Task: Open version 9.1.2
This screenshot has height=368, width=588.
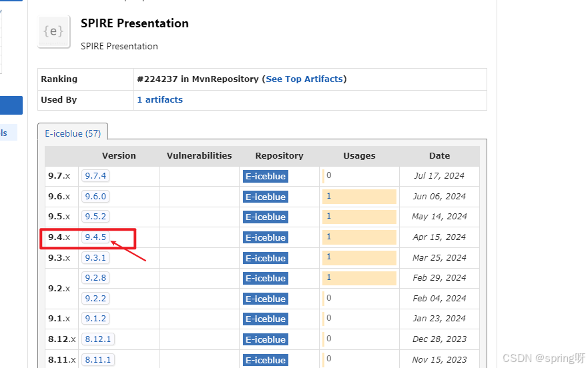Action: (95, 319)
